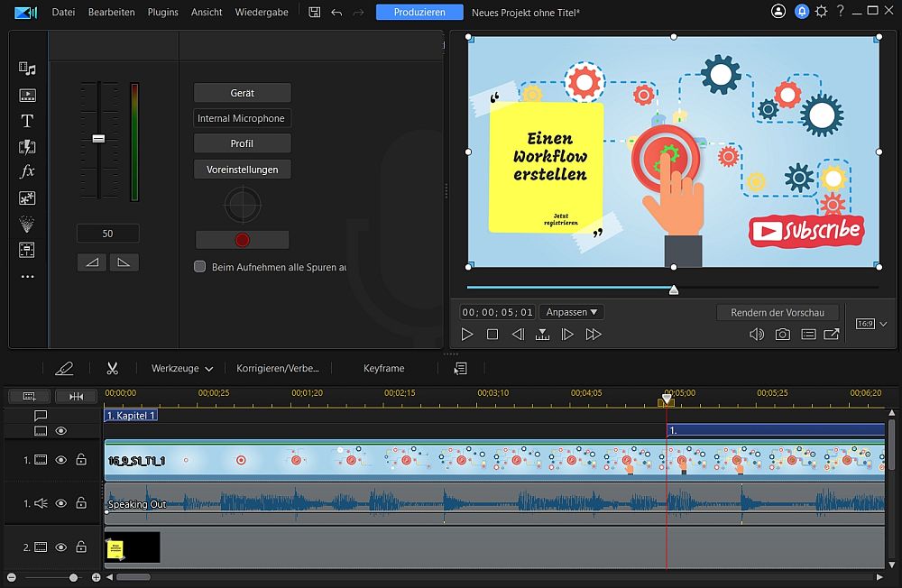This screenshot has height=588, width=902.
Task: Open the 16:9 aspect ratio dropdown
Action: (x=871, y=324)
